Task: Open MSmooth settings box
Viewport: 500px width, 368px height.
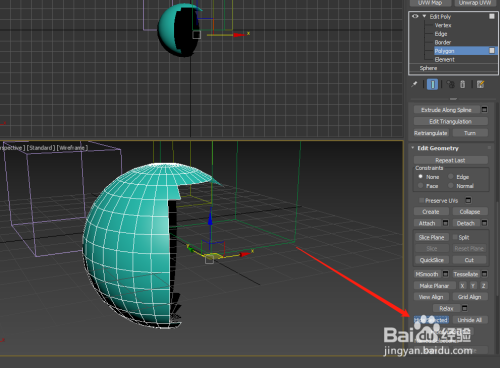Action: pyautogui.click(x=446, y=274)
